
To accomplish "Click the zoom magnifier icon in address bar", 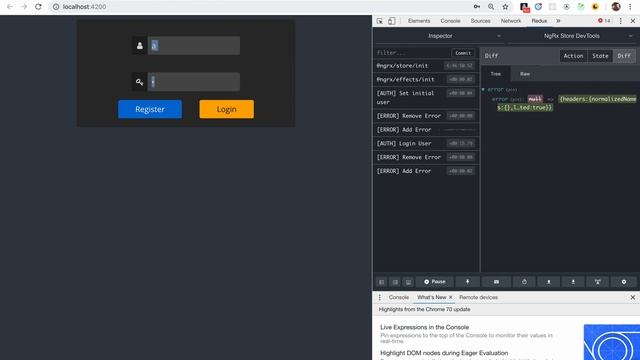I will (x=491, y=7).
